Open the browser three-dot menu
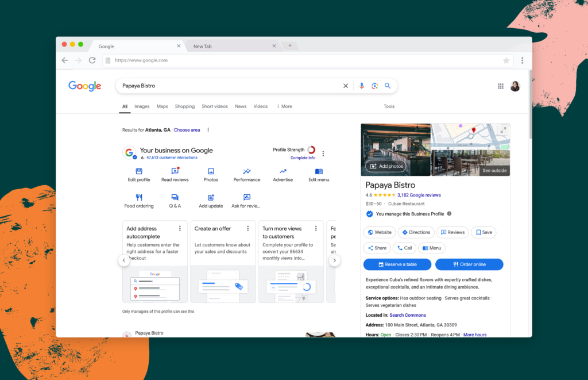The image size is (588, 380). (x=522, y=60)
